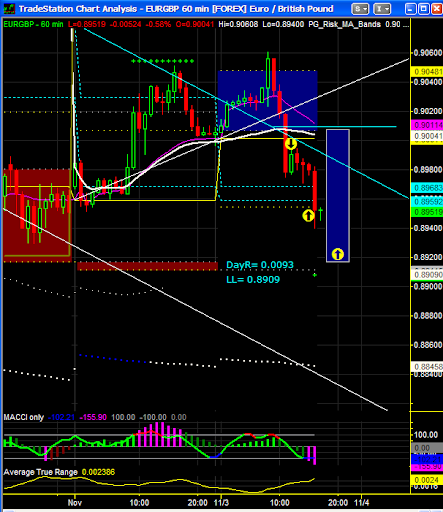Click the white 0.88458 price label

(427, 367)
